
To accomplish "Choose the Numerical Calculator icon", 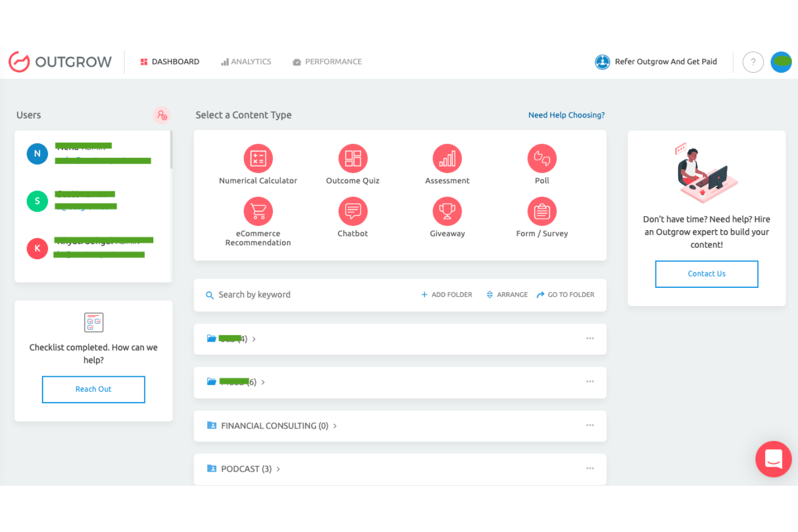I will pos(258,158).
